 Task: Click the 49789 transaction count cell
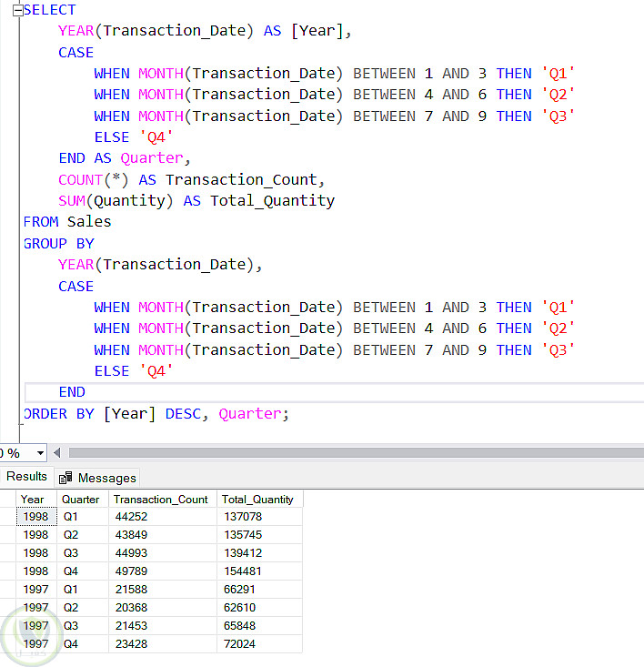pyautogui.click(x=163, y=571)
